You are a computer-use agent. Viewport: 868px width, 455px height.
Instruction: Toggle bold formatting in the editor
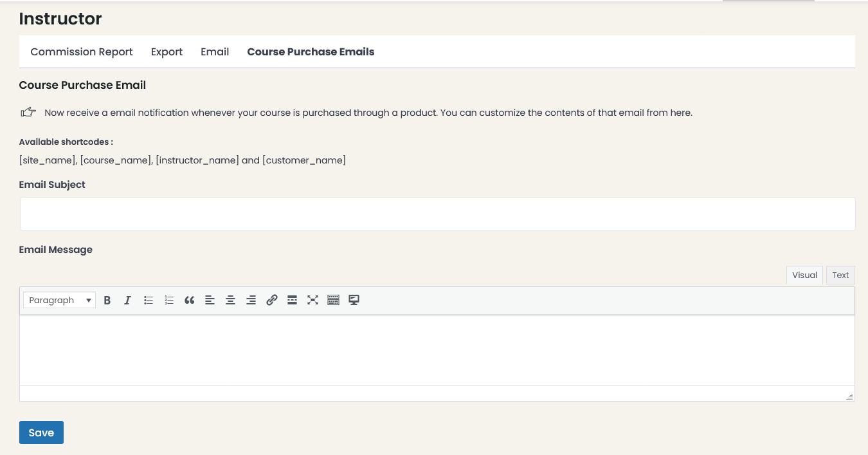point(107,300)
